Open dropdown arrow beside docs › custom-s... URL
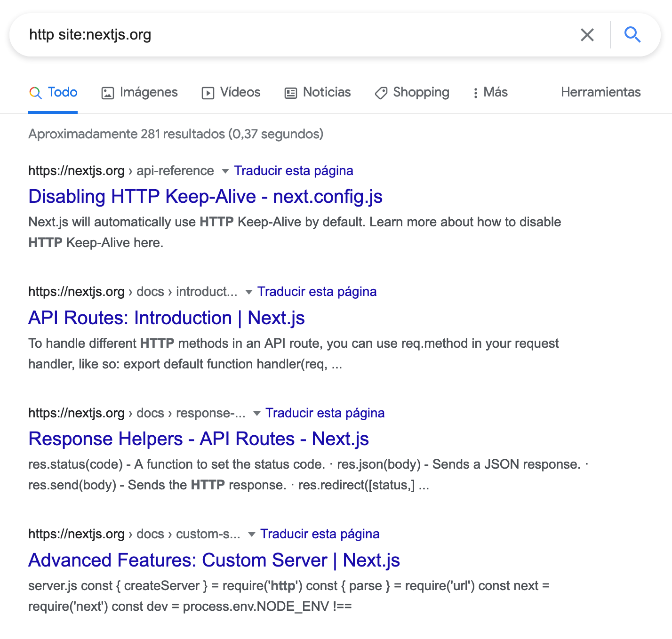The image size is (672, 639). (252, 535)
